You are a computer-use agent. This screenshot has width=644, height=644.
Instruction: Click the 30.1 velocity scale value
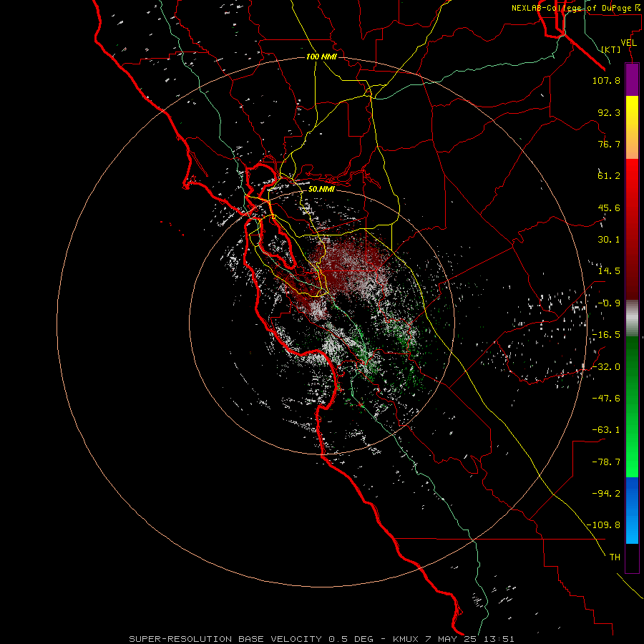pyautogui.click(x=609, y=240)
